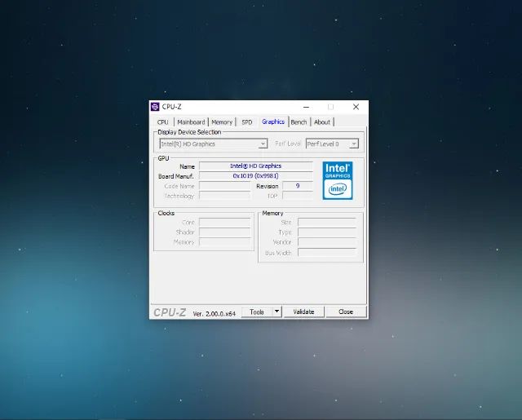Image resolution: width=522 pixels, height=420 pixels.
Task: Minimize the CPU-Z window
Action: [307, 107]
